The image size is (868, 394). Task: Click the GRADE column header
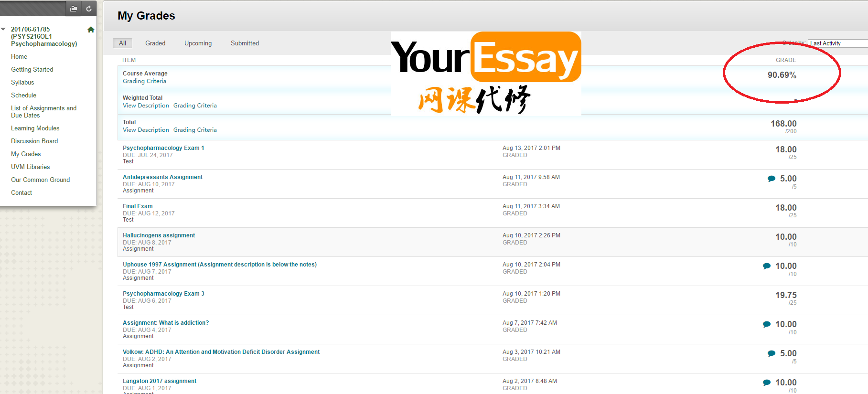[786, 60]
